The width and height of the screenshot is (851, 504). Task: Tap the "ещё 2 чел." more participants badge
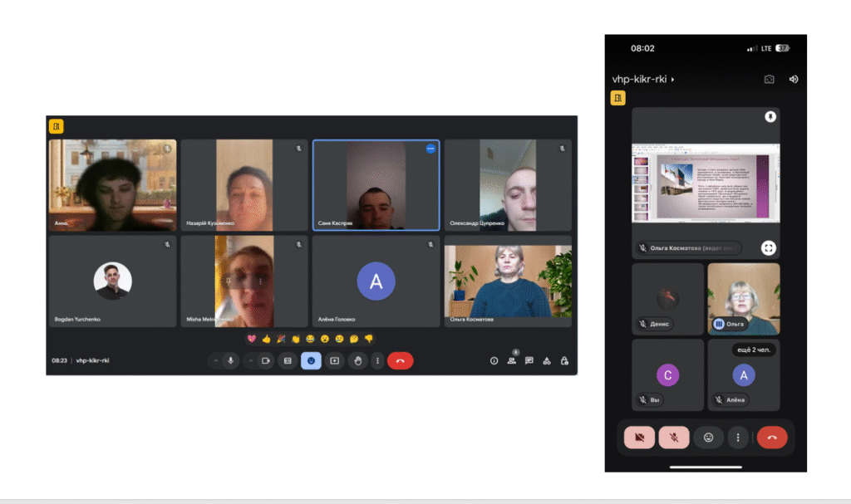point(753,350)
